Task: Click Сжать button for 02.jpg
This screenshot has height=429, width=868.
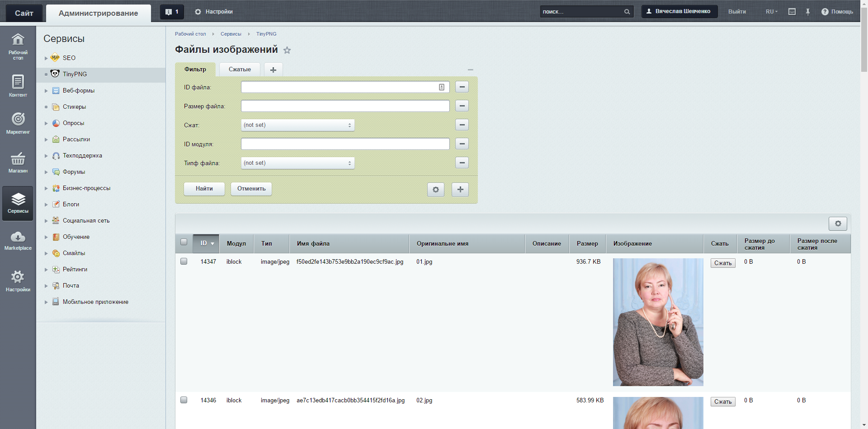Action: (x=723, y=401)
